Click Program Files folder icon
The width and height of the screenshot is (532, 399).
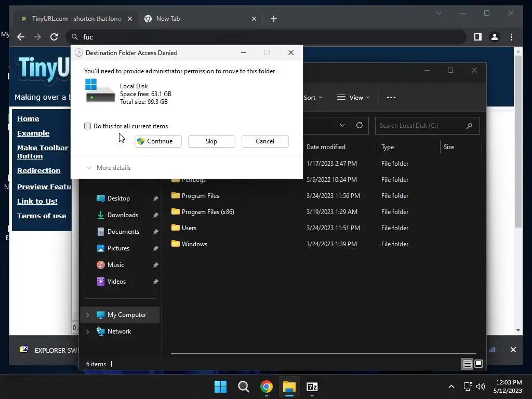point(176,195)
